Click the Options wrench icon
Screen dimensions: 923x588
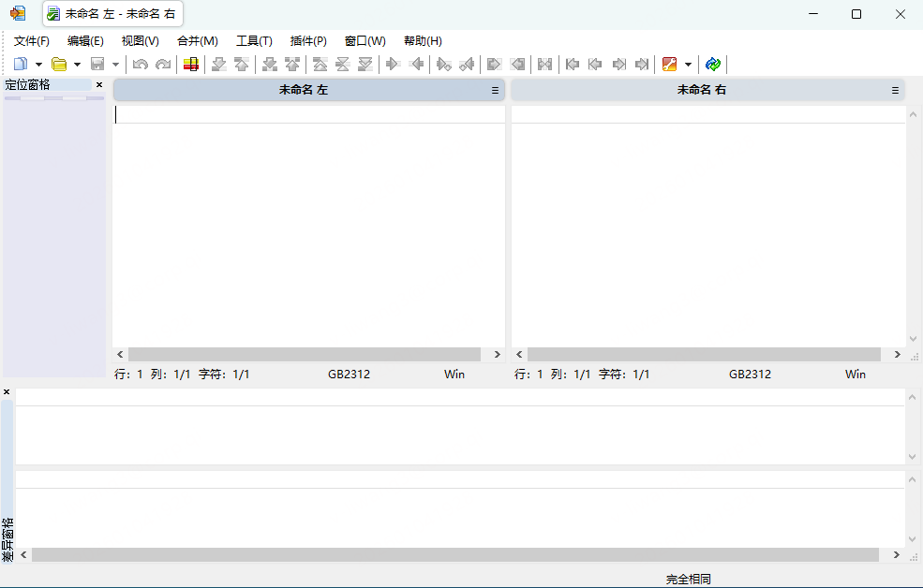point(670,64)
